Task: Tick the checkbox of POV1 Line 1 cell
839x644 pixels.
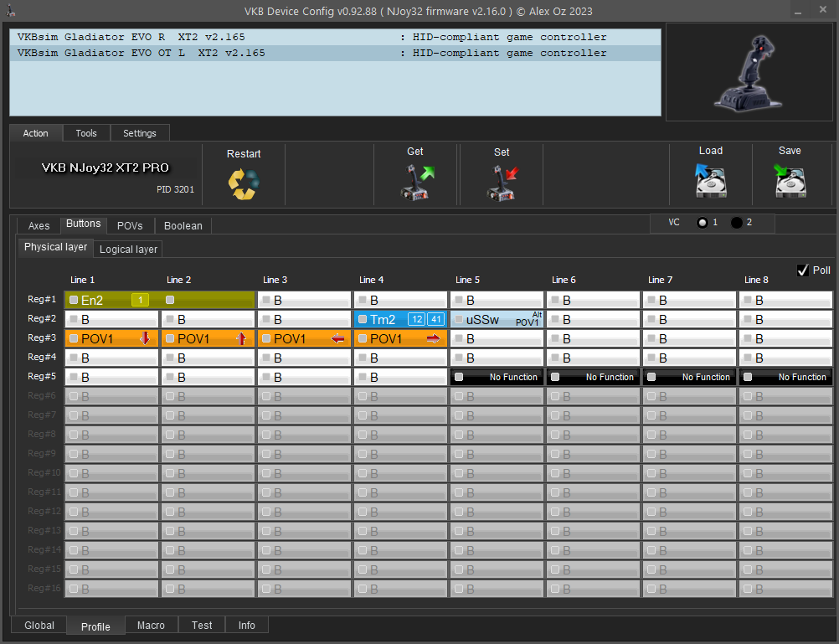Action: [x=74, y=338]
